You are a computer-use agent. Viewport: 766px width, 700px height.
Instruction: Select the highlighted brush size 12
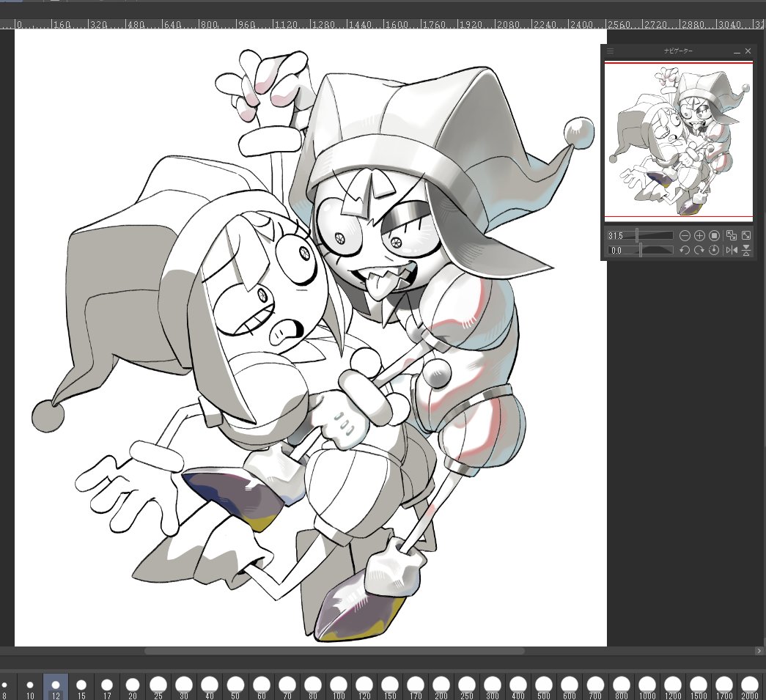tap(56, 687)
